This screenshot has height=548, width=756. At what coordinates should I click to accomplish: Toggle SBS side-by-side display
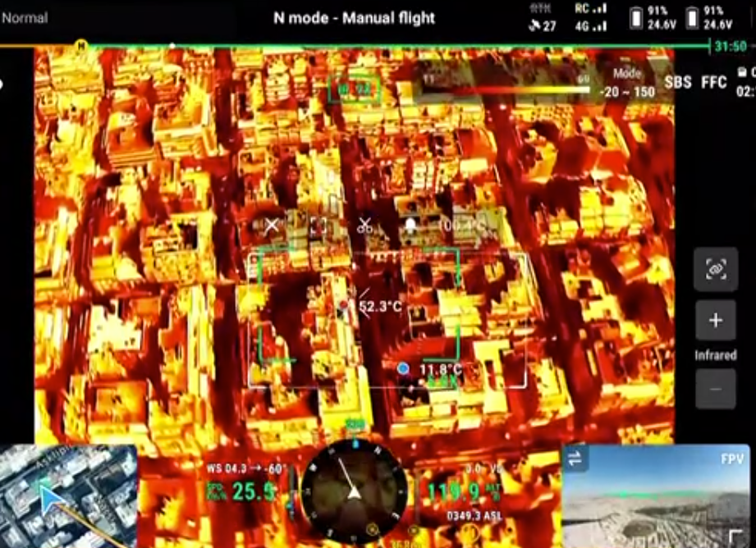tap(677, 83)
